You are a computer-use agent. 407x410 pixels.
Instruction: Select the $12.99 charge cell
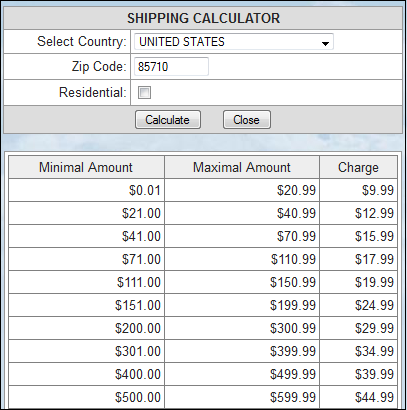(358, 213)
